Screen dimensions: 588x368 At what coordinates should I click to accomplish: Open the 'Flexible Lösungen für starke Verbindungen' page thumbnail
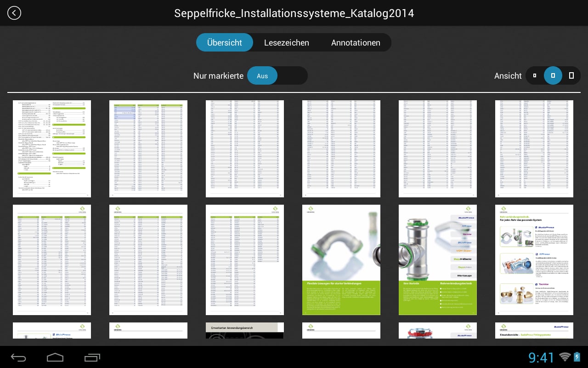[341, 260]
